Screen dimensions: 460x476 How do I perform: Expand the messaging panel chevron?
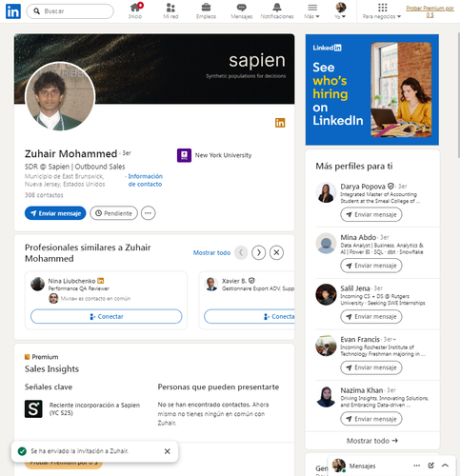coord(445,466)
